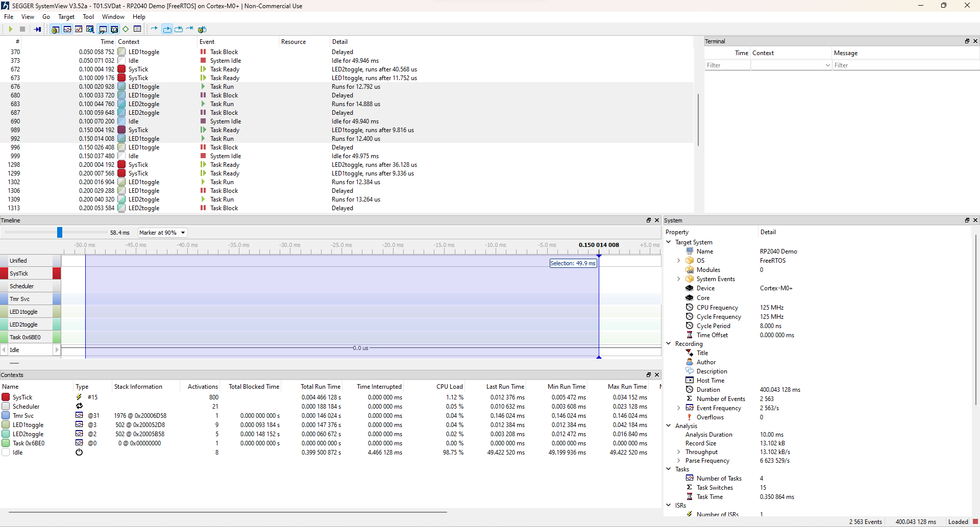Collapse the Tasks tree node
The width and height of the screenshot is (980, 527).
(669, 469)
